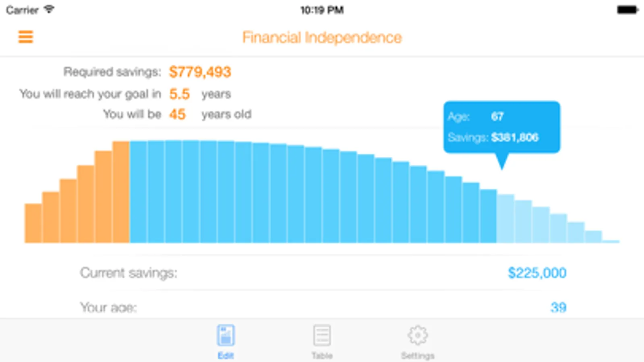Image resolution: width=644 pixels, height=362 pixels.
Task: Select the first orange bar in chart
Action: (33, 223)
